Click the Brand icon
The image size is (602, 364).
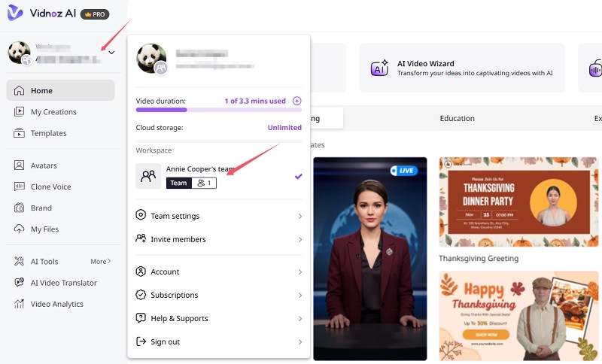pyautogui.click(x=19, y=208)
